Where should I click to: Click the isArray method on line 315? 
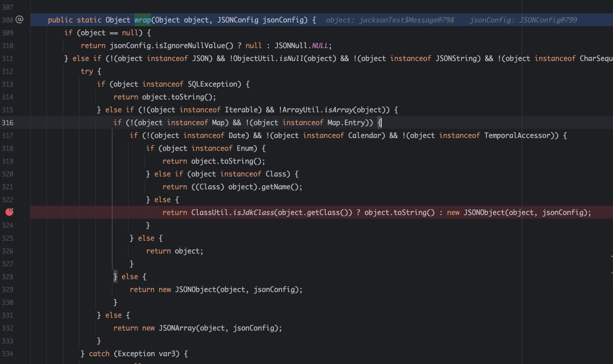[x=340, y=110]
